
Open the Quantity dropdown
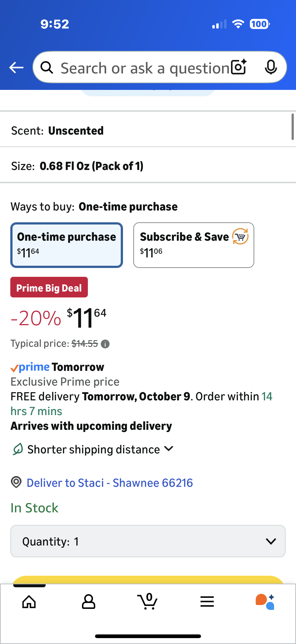click(x=148, y=541)
